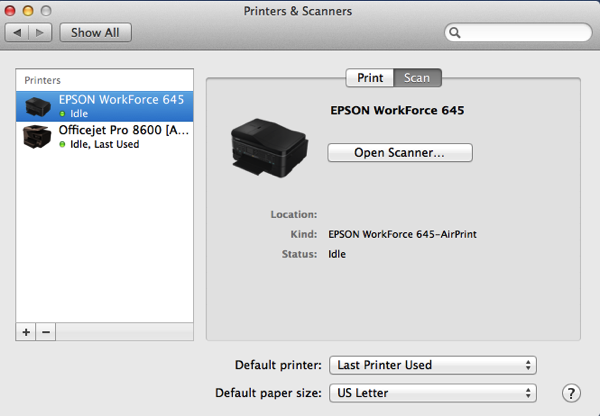Click the add printer plus button
600x416 pixels.
(26, 332)
